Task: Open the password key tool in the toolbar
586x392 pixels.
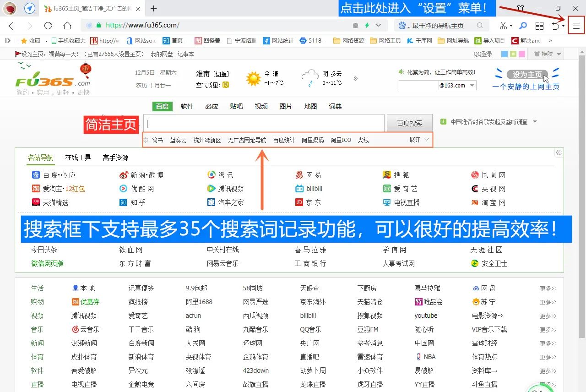Action: tap(522, 26)
